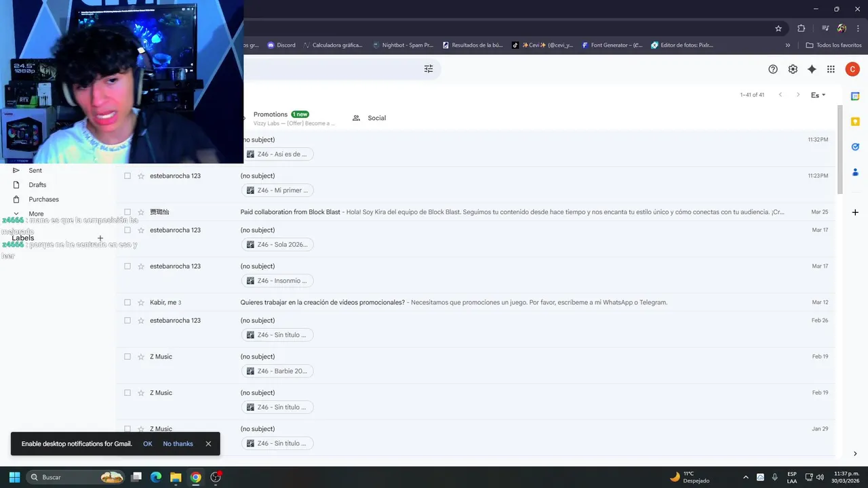
Task: Dismiss the notifications prompt X
Action: (x=208, y=444)
